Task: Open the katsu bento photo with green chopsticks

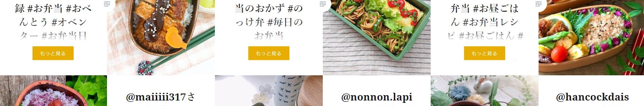Action: [x=161, y=37]
